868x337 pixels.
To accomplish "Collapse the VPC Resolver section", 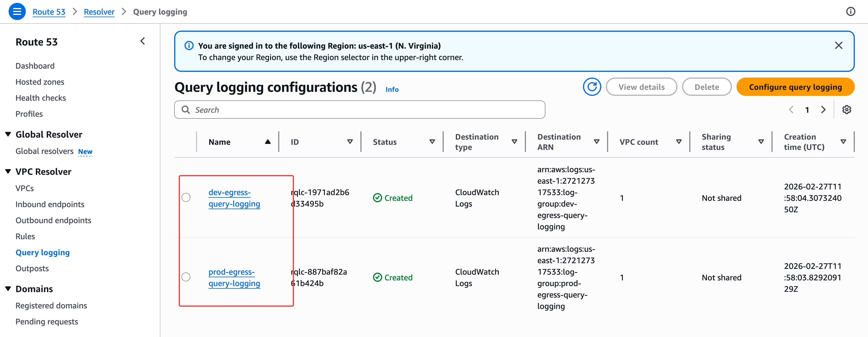I will [x=8, y=171].
